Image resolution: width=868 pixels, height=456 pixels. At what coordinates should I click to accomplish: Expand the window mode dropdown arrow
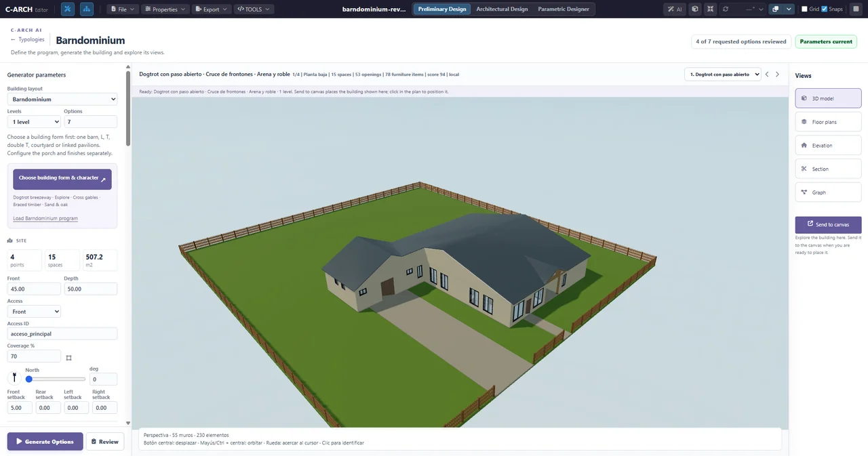tap(789, 9)
